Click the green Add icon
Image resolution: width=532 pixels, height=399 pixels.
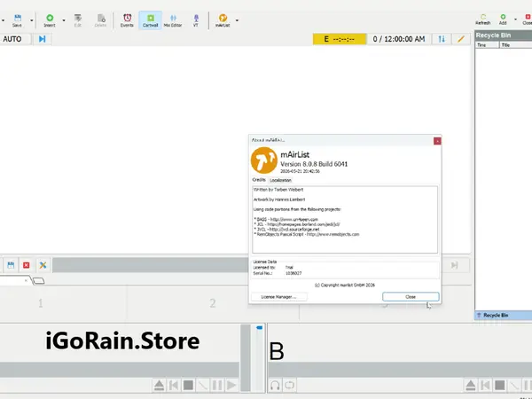pos(503,20)
